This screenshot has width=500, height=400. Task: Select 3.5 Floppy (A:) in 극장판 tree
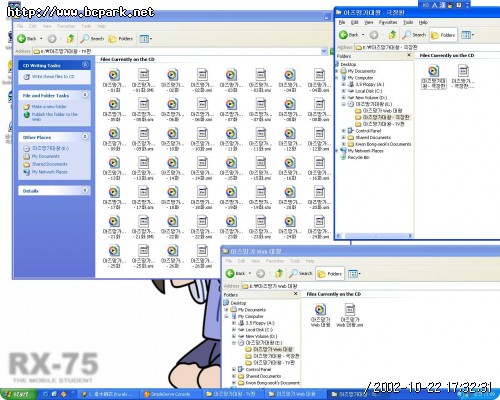pyautogui.click(x=370, y=84)
